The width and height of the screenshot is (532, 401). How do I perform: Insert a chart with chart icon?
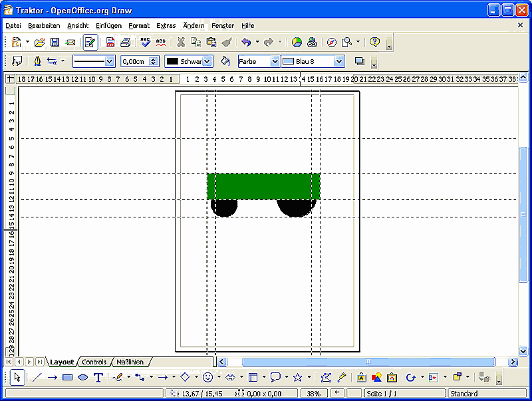pos(297,43)
